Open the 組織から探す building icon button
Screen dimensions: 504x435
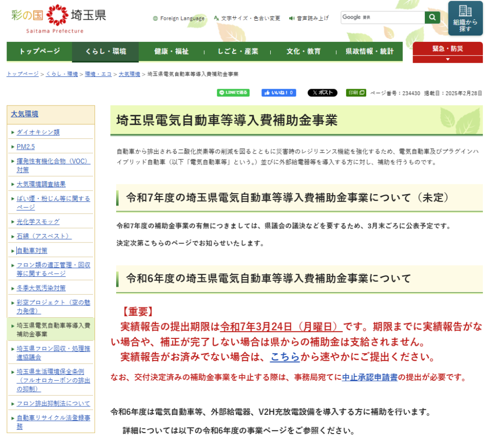point(465,18)
